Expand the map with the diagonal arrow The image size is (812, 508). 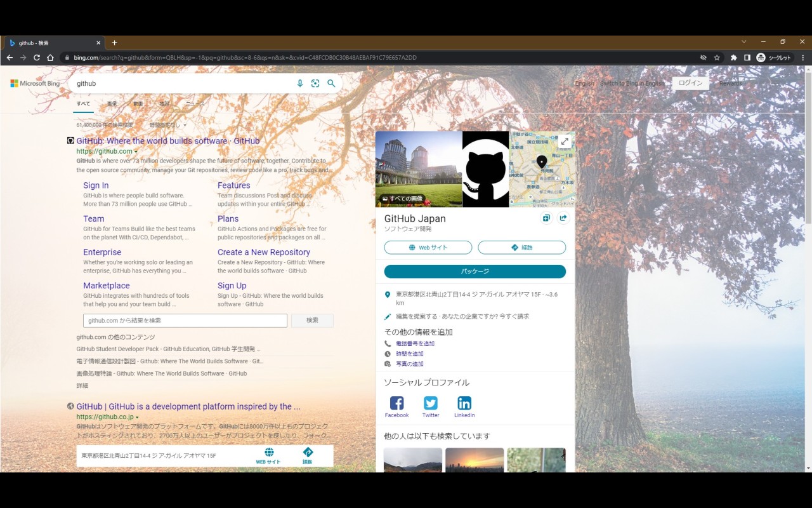[565, 141]
